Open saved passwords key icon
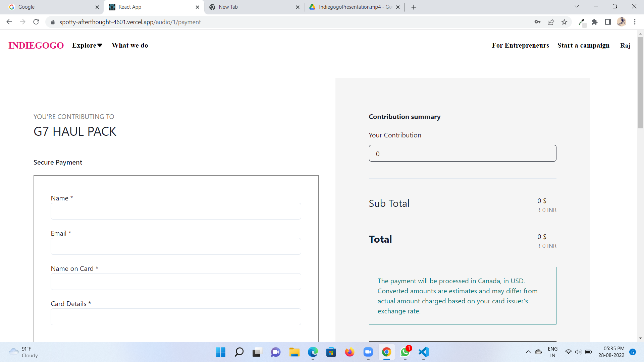Viewport: 644px width, 362px height. coord(537,22)
